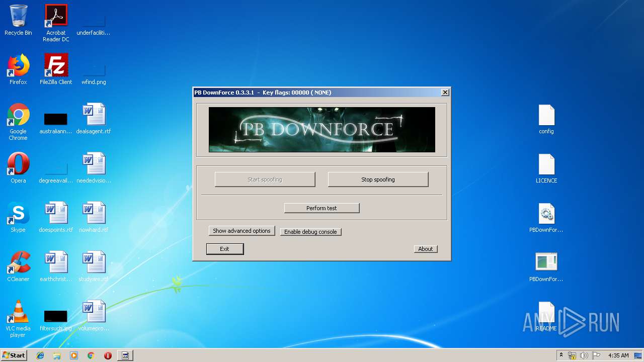
Task: Select the LICENCE file icon
Action: [x=546, y=168]
